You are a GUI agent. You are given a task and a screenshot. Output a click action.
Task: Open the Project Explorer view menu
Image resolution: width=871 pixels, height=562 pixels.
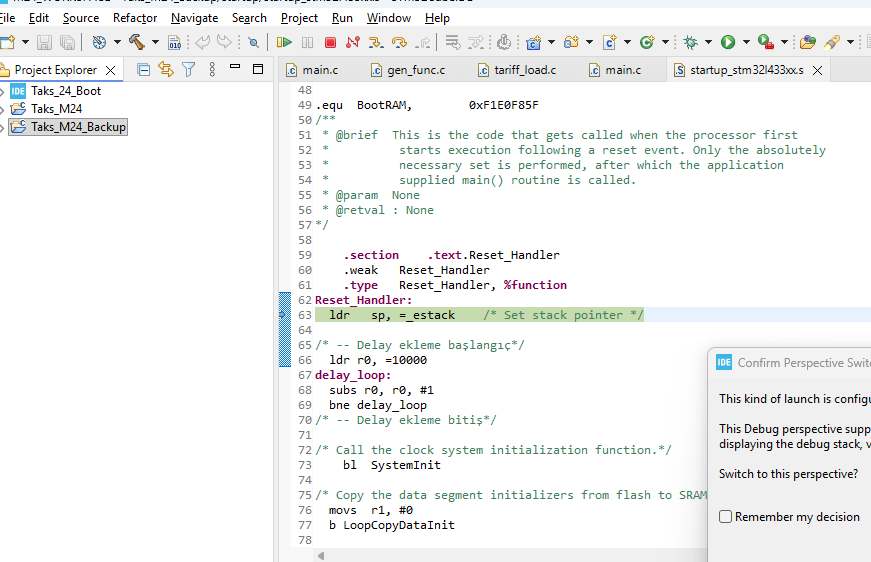coord(212,70)
